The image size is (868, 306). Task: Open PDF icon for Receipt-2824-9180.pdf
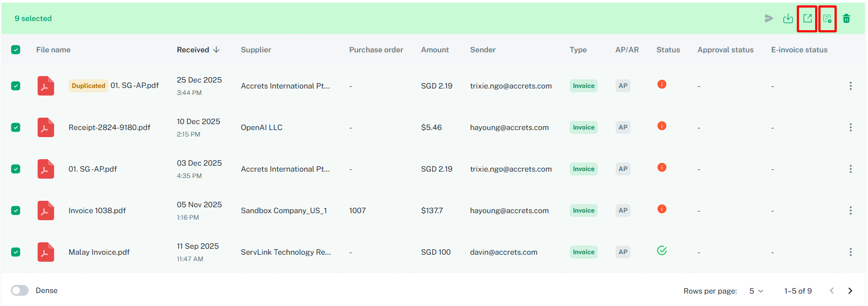[x=45, y=127]
